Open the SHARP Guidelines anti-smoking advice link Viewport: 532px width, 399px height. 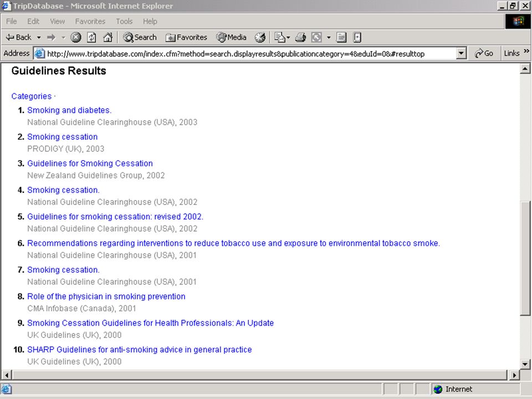140,350
